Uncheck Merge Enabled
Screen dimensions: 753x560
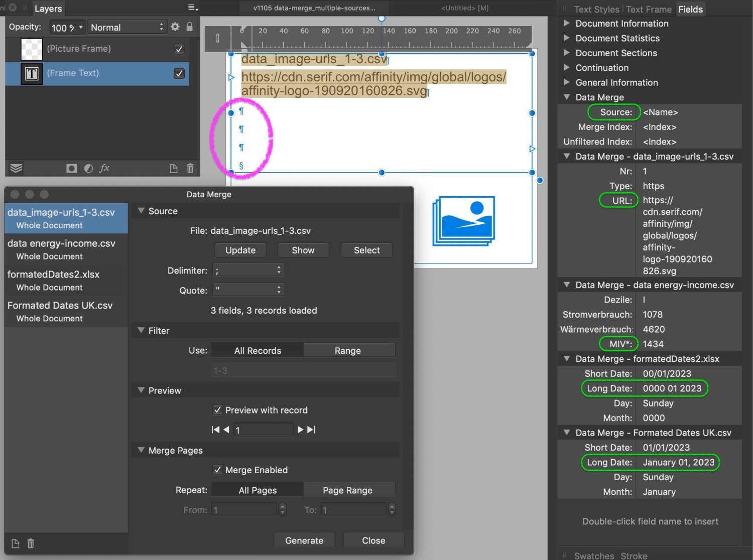217,470
